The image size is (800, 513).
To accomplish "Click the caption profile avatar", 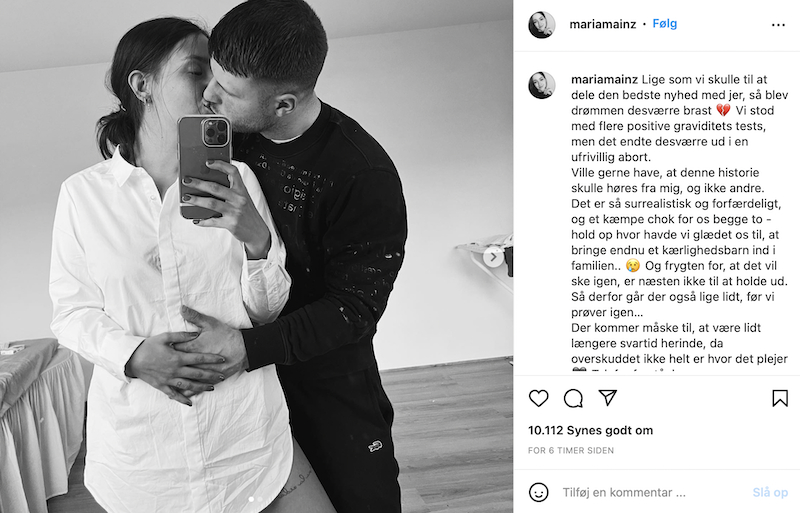I will point(541,85).
